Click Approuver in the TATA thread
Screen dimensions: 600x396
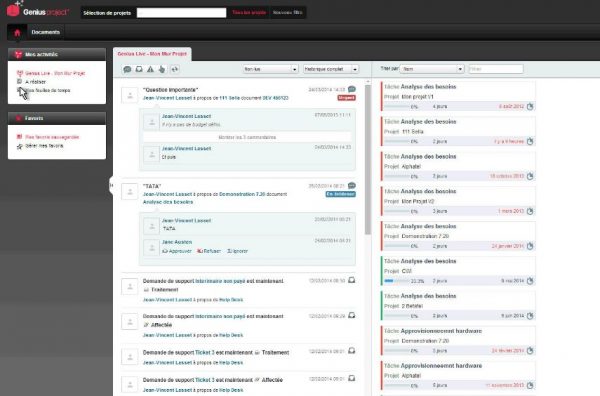(x=177, y=251)
